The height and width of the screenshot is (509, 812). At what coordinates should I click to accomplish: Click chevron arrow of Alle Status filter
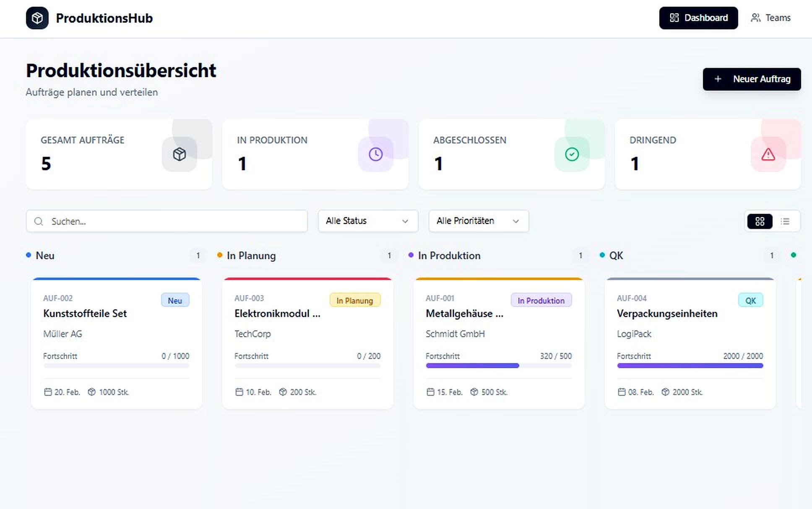[x=405, y=221]
